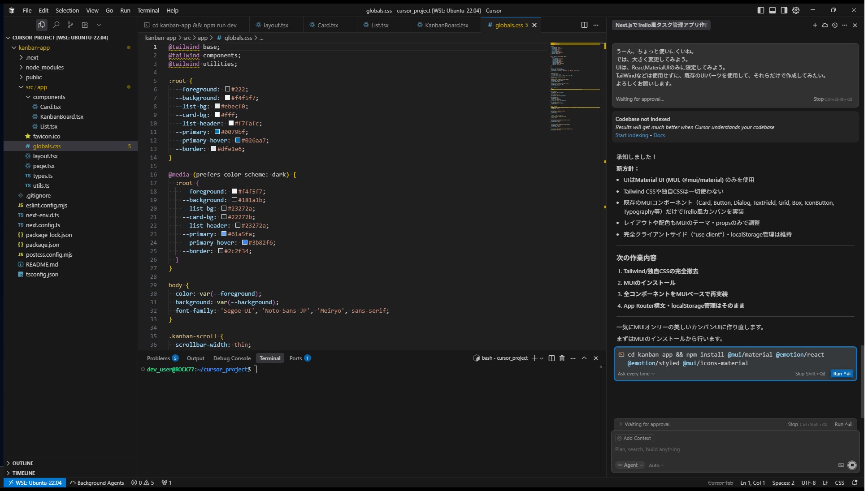The height and width of the screenshot is (491, 868).
Task: Click the #0079bf primary color swatch
Action: click(x=217, y=132)
